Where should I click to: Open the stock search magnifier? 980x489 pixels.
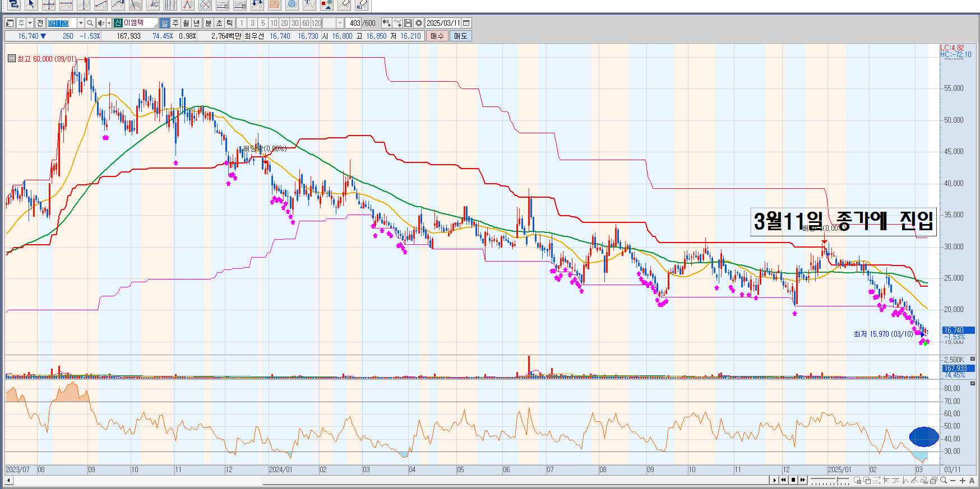(x=90, y=23)
